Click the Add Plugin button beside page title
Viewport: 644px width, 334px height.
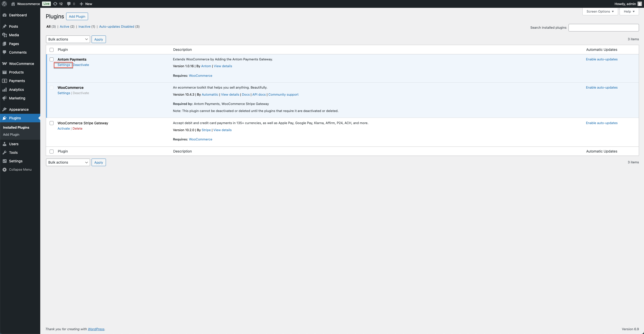pos(77,16)
